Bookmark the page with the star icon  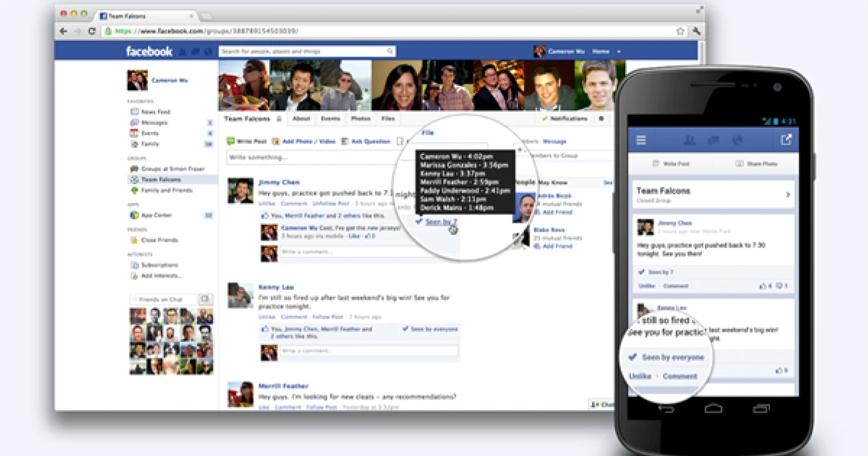click(680, 31)
